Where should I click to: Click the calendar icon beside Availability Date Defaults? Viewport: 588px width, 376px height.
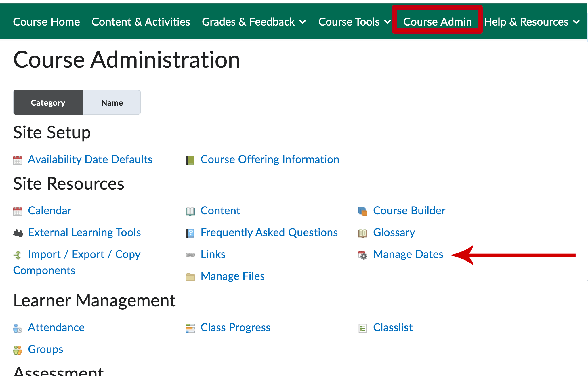[x=18, y=160]
